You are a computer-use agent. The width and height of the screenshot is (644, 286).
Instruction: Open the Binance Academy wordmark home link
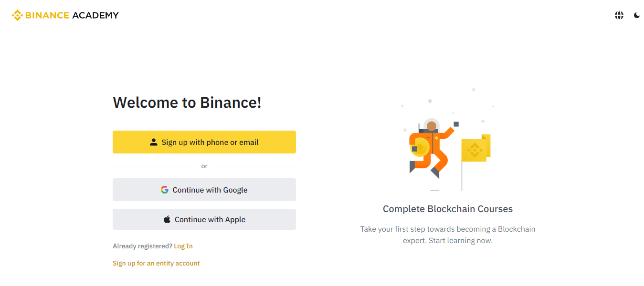[x=65, y=15]
